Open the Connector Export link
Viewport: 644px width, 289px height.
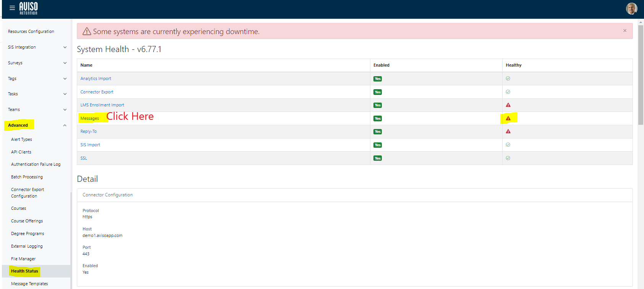(97, 92)
